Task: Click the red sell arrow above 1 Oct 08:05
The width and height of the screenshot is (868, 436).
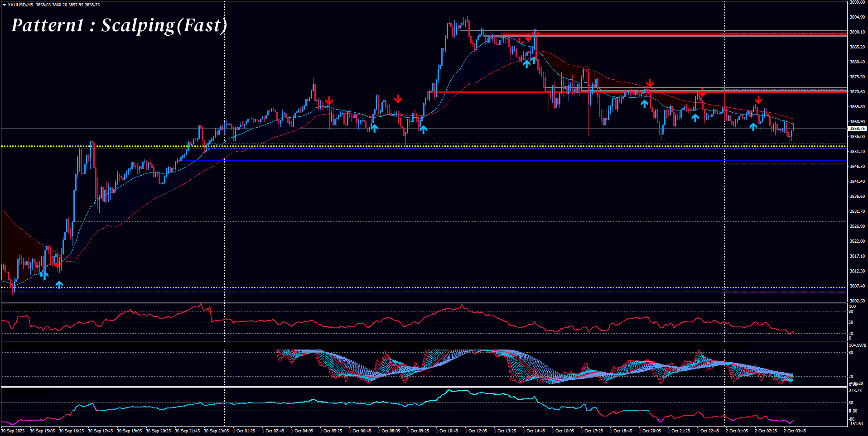Action: [398, 99]
